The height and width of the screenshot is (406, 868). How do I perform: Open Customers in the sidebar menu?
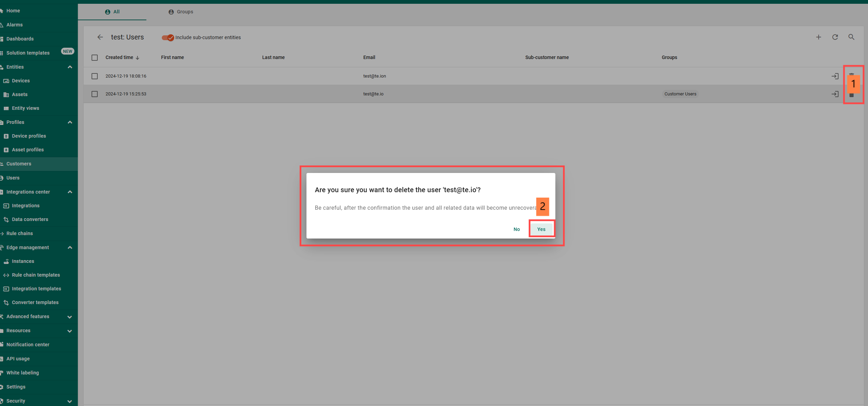click(x=19, y=164)
